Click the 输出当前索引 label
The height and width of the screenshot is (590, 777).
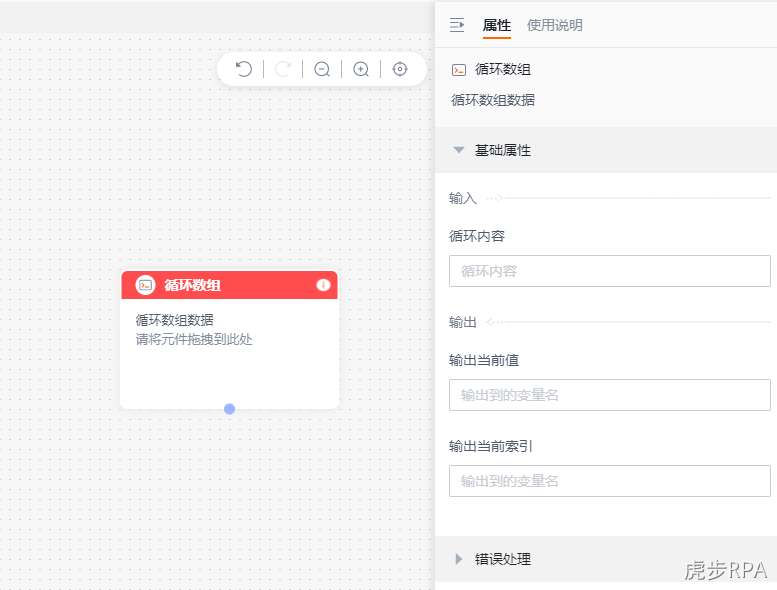(x=491, y=446)
